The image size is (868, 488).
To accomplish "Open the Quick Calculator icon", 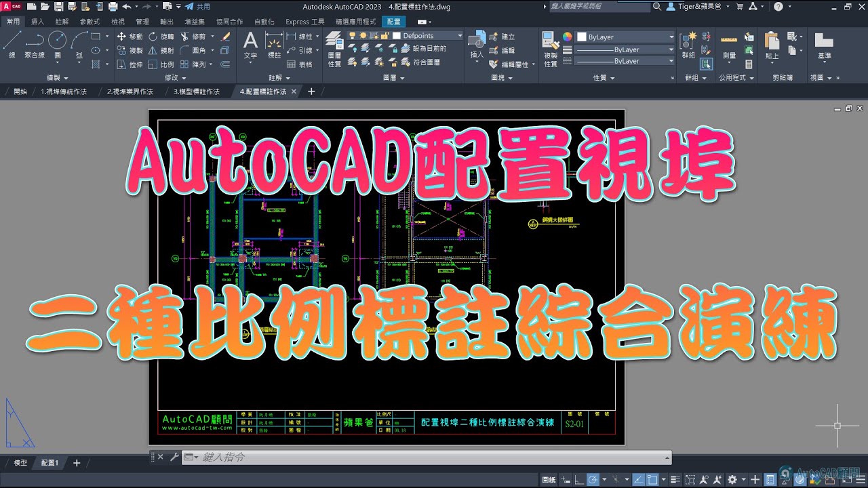I will coord(749,64).
